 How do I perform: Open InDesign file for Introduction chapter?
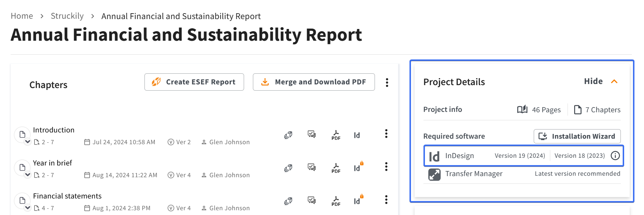(x=357, y=135)
